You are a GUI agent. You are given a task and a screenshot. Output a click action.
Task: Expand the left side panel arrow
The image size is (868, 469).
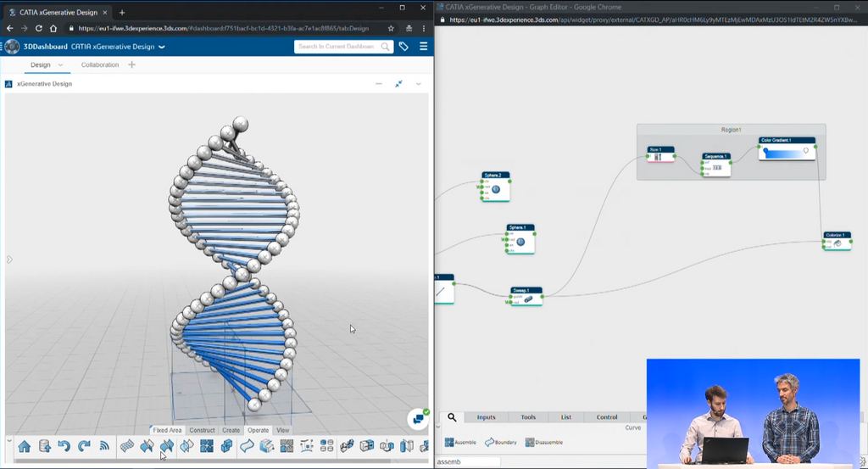coord(9,260)
